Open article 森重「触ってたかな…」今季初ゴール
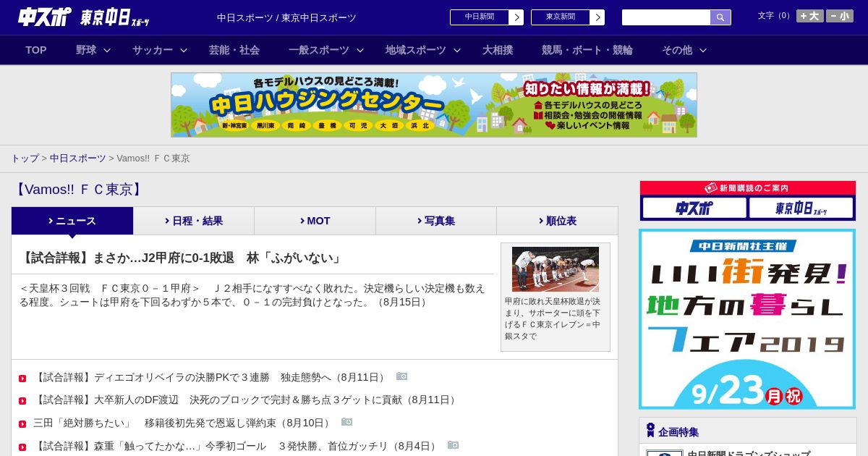Screen dimensions: 868x456 tap(237, 446)
